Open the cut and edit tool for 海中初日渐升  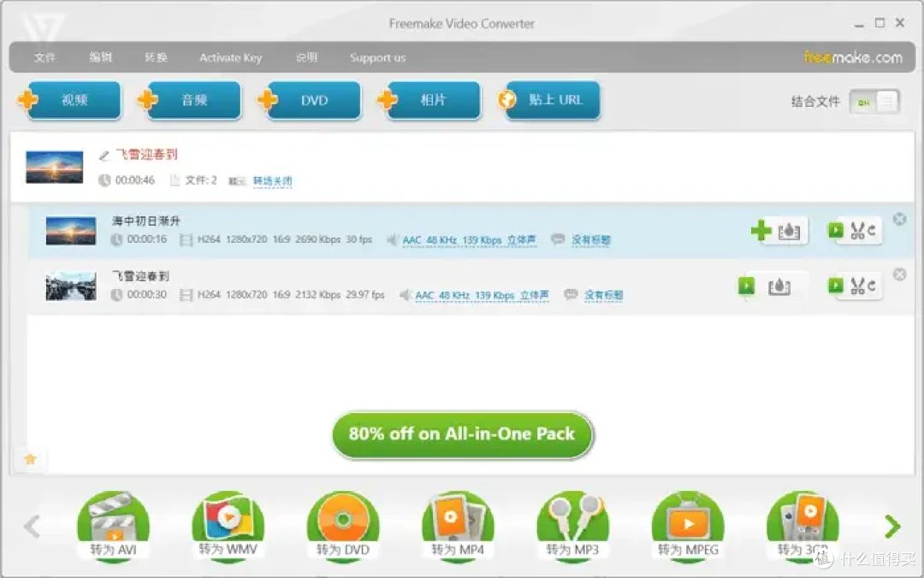click(x=856, y=230)
